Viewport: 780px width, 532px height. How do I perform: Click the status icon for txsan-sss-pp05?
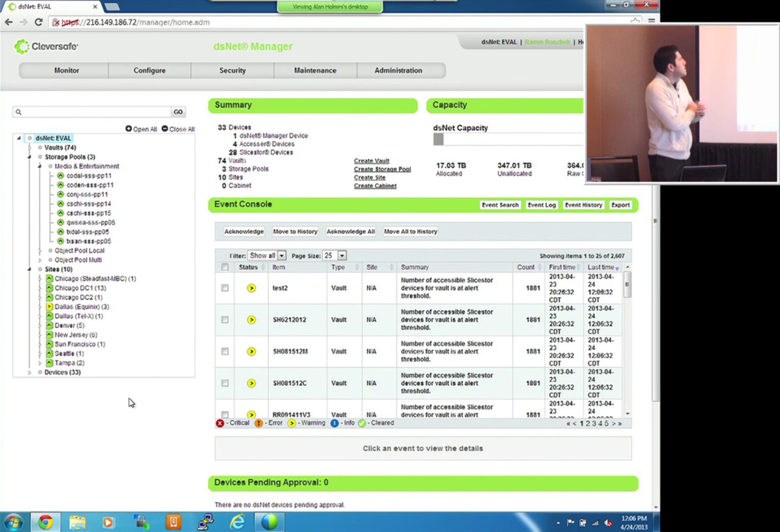(x=60, y=241)
